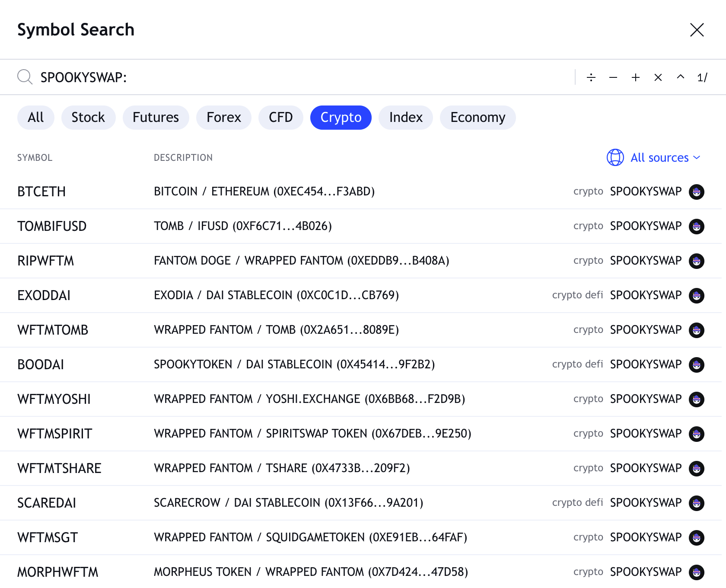Viewport: 726px width, 588px height.
Task: Click SpookySwap logo icon on SCAREDAI row
Action: point(697,503)
